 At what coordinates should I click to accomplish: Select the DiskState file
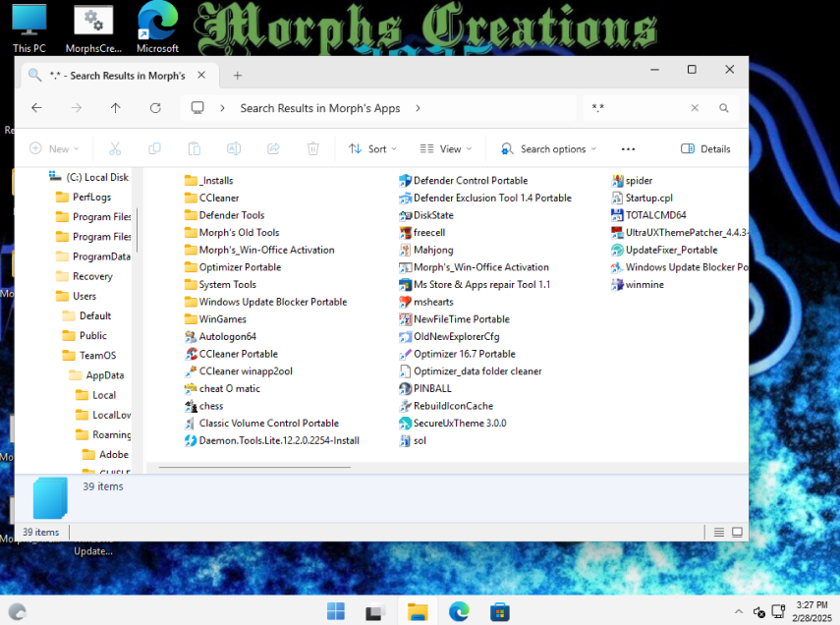click(426, 215)
